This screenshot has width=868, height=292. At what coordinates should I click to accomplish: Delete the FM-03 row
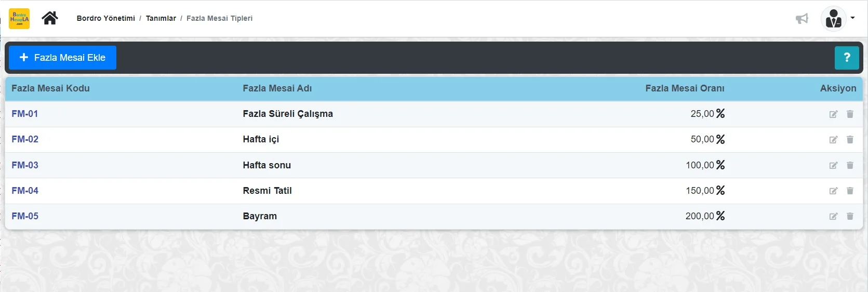coord(850,165)
